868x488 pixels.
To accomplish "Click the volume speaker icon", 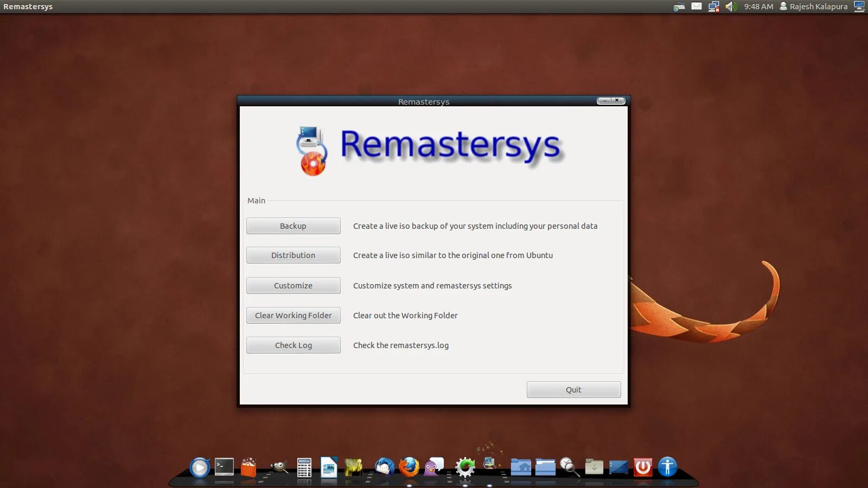I will pos(731,7).
